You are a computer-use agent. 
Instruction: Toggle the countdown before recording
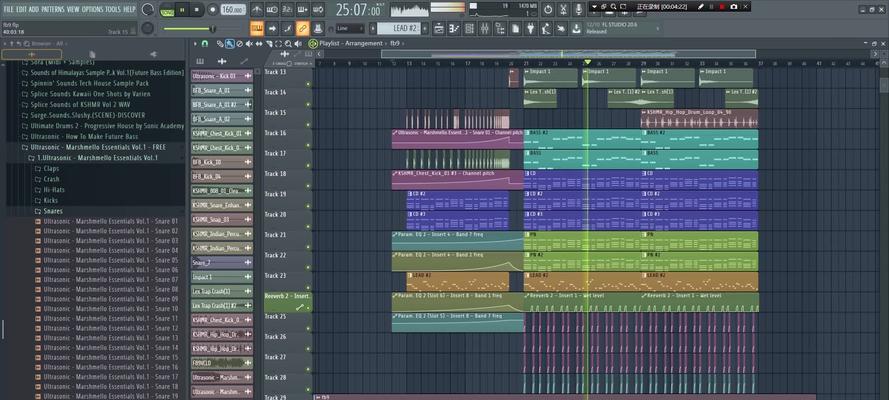click(287, 10)
